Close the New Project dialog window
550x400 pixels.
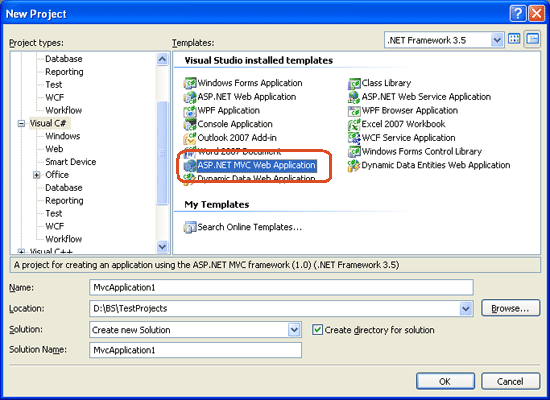(x=537, y=14)
